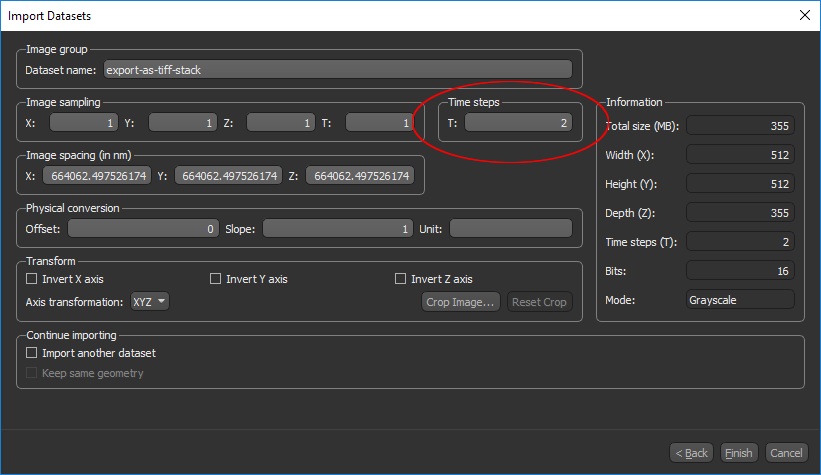The height and width of the screenshot is (475, 821).
Task: Click the Image sampling Z field
Action: coord(281,123)
